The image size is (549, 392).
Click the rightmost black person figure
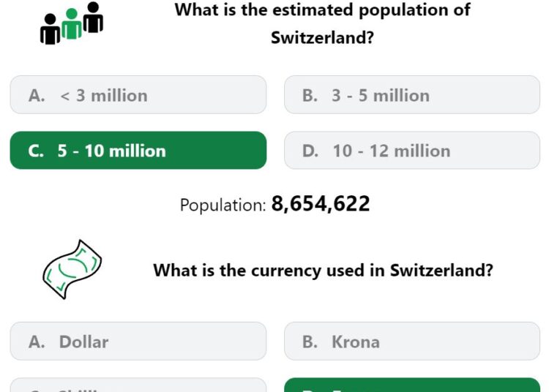point(93,17)
